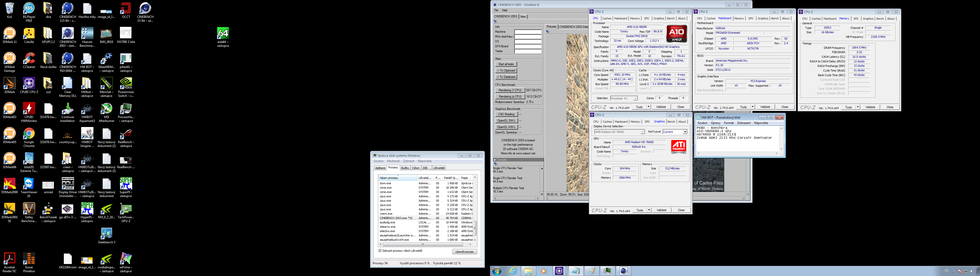Open the CCleaner desktop icon
980x276 pixels.
point(29,61)
